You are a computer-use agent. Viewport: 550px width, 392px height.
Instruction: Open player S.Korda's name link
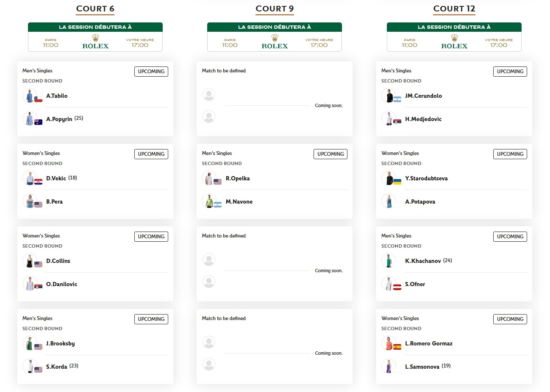[x=56, y=367]
